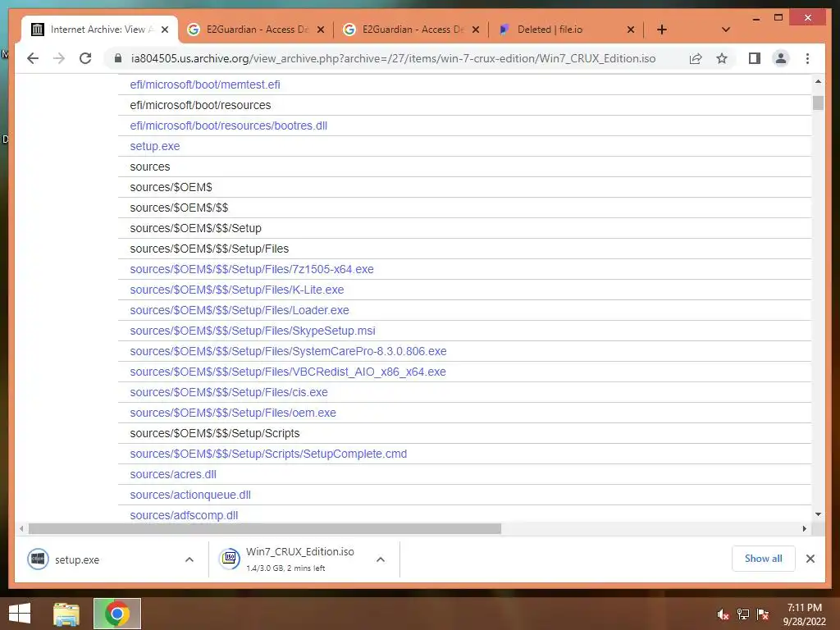The image size is (840, 630).
Task: Open Windows Start menu
Action: coord(20,614)
